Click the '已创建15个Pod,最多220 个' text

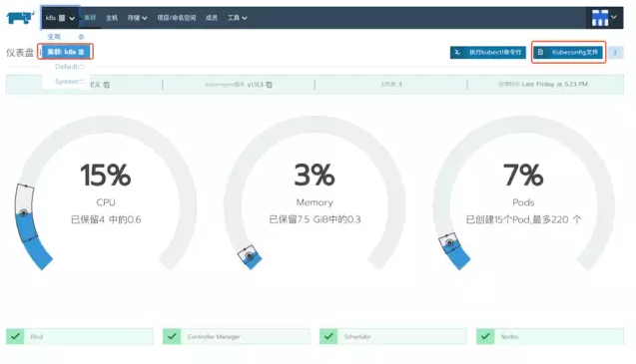click(x=523, y=219)
